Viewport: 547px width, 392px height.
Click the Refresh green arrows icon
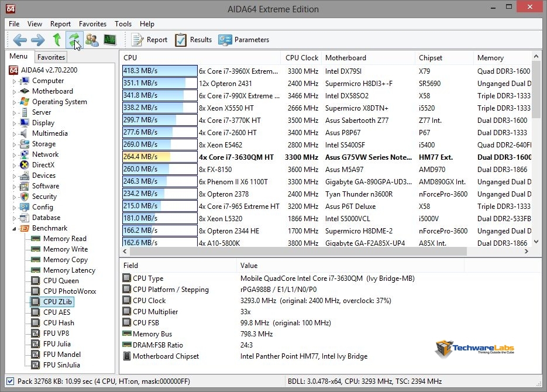click(x=74, y=40)
